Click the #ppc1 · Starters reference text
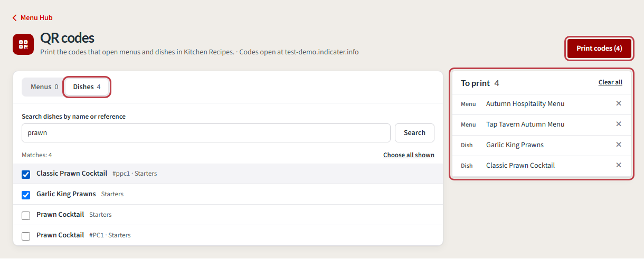 tap(135, 174)
